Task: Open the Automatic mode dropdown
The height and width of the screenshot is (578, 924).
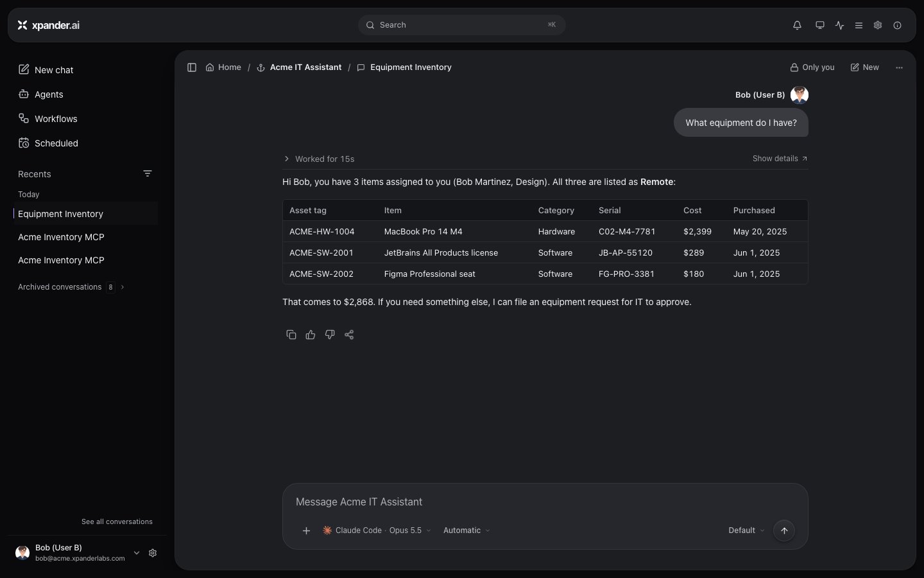Action: point(466,530)
